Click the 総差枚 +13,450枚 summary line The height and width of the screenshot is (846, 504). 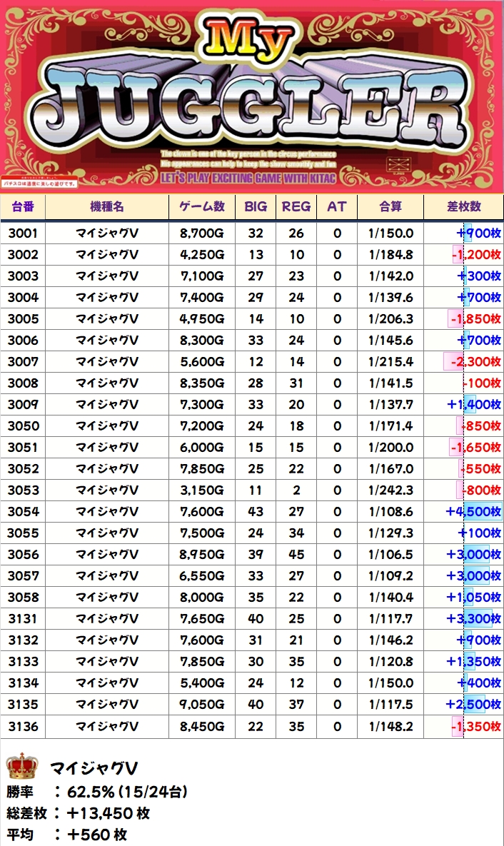79,814
